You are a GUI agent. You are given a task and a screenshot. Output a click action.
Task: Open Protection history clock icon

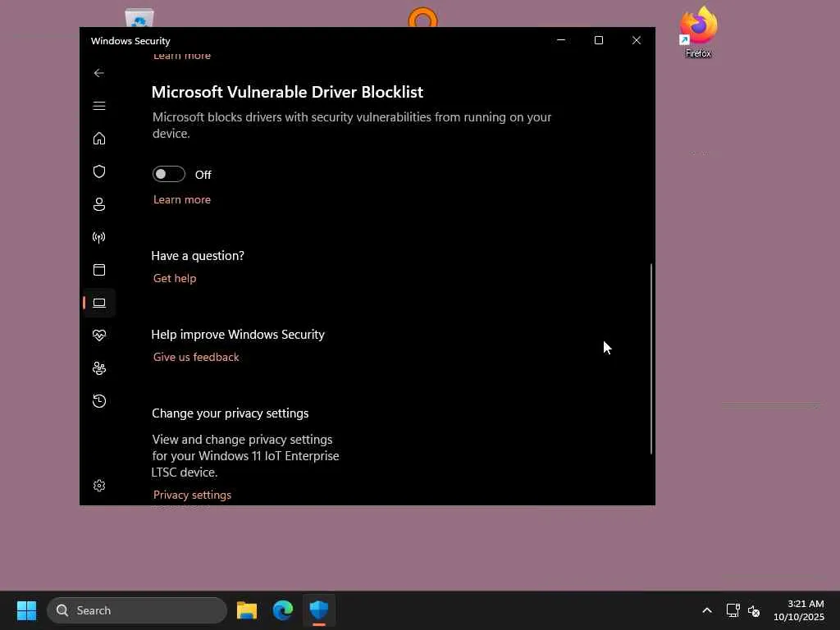coord(99,400)
